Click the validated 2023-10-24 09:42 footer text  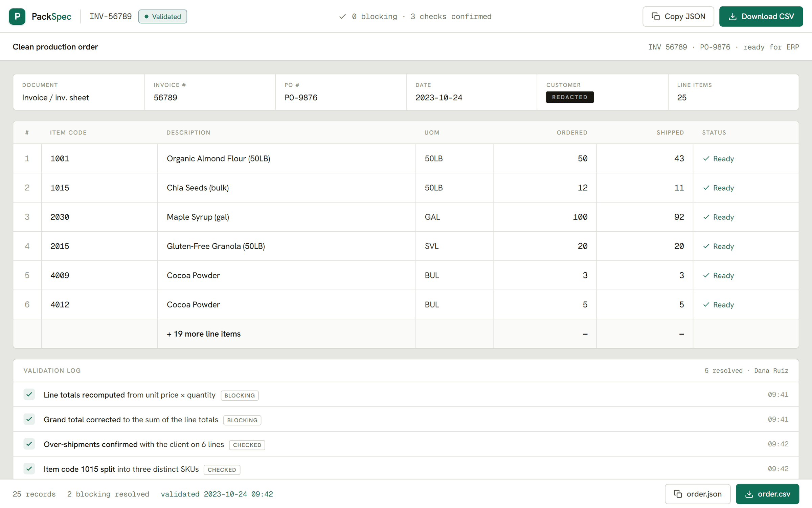coord(217,494)
